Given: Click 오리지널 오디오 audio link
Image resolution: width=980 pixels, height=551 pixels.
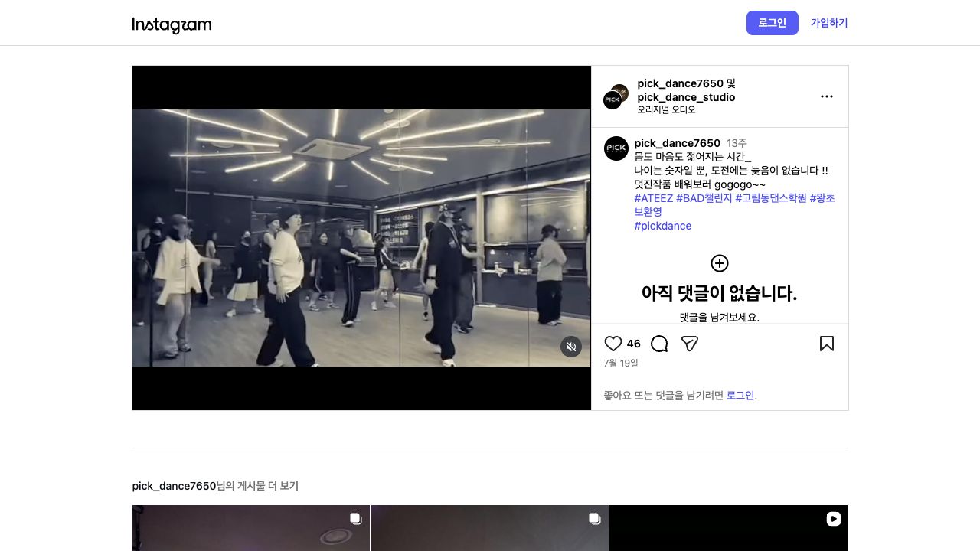Looking at the screenshot, I should [666, 110].
